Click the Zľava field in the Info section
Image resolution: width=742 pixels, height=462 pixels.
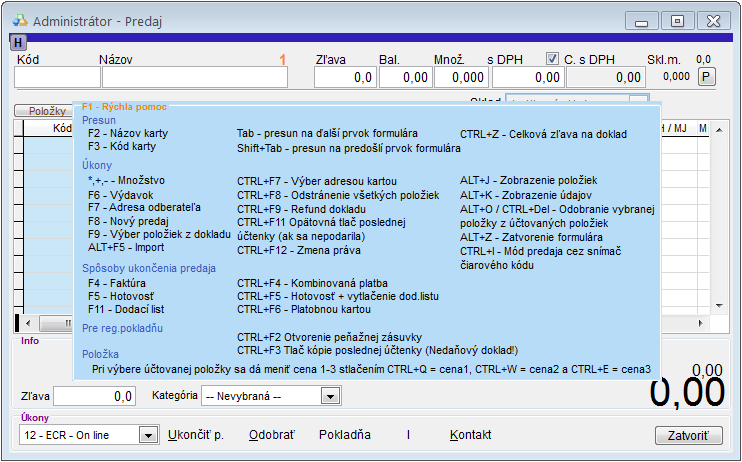[x=95, y=397]
